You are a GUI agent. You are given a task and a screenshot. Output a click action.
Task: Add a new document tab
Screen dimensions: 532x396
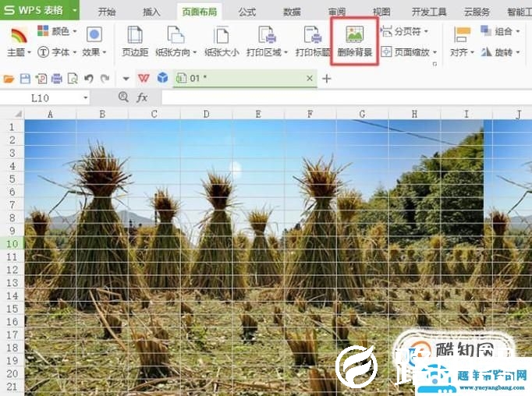pos(326,79)
